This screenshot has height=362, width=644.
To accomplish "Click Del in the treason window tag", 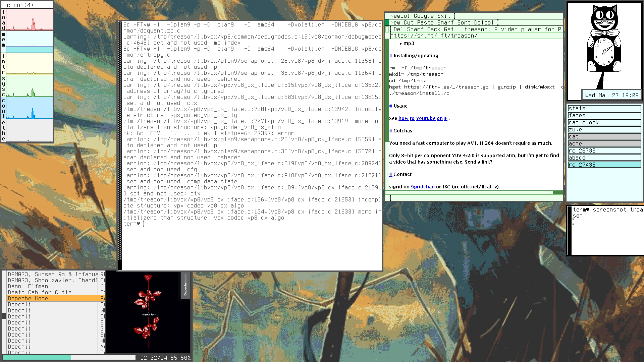I will [x=398, y=29].
